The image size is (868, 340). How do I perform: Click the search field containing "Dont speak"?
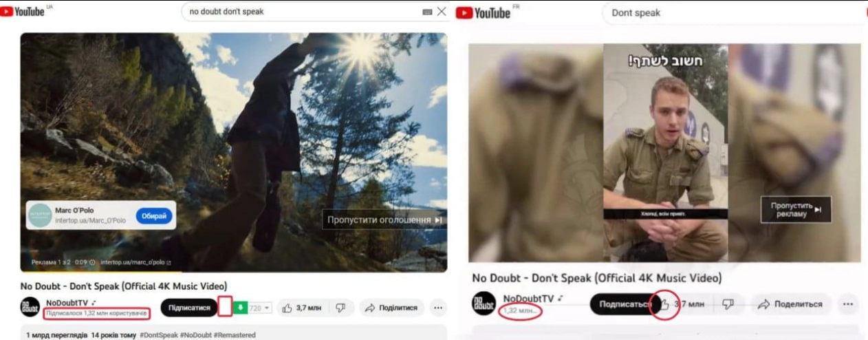[733, 12]
